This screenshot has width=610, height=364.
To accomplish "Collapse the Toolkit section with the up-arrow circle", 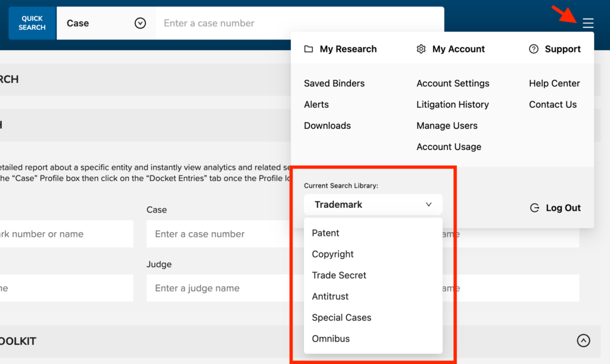I will (x=583, y=341).
